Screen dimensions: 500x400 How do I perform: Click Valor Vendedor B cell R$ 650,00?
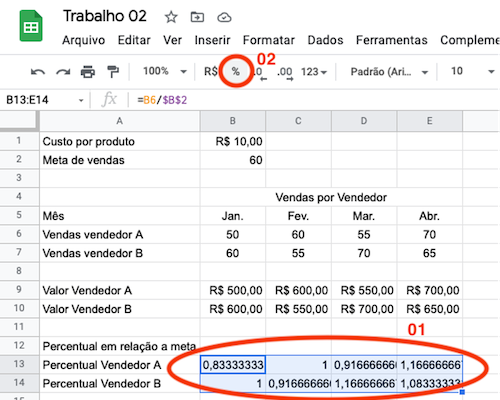pyautogui.click(x=430, y=309)
